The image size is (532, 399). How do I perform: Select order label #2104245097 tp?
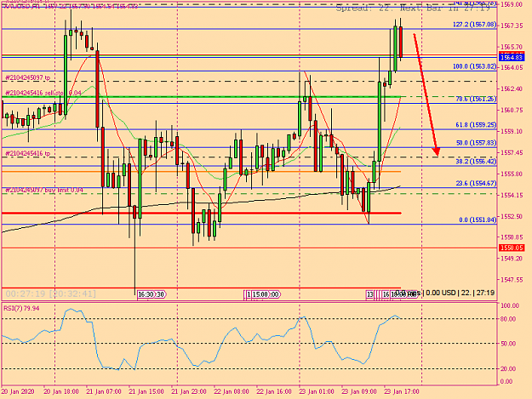point(27,77)
